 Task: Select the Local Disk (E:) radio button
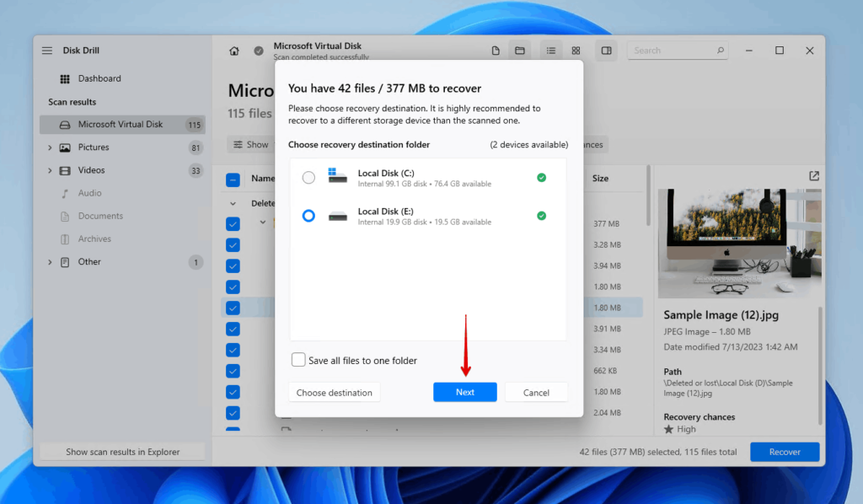point(308,215)
